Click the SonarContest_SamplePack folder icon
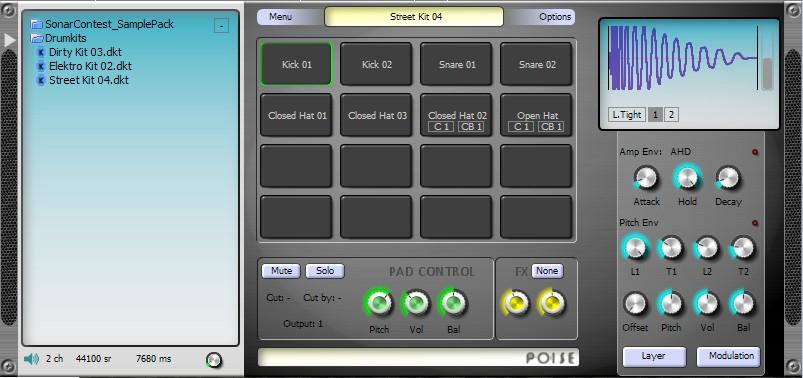The image size is (803, 378). click(x=36, y=24)
